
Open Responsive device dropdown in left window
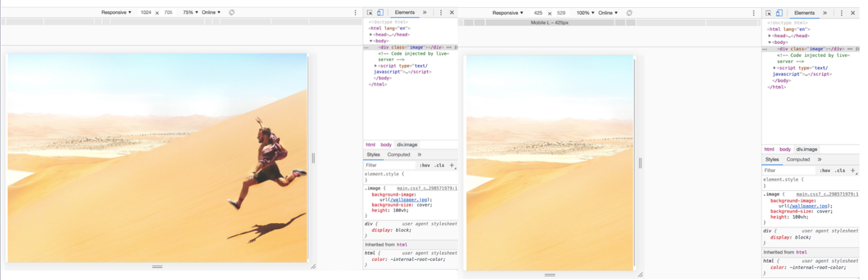point(117,12)
